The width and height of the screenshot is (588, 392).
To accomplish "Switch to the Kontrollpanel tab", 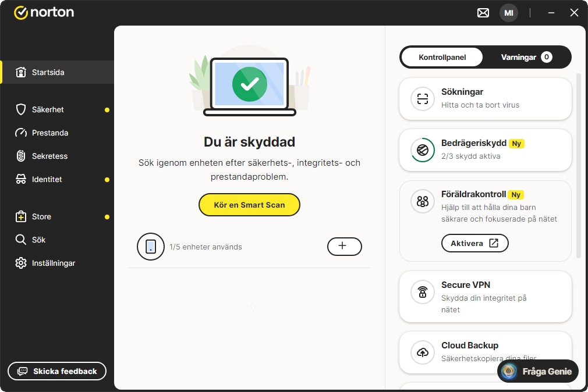I will [442, 57].
